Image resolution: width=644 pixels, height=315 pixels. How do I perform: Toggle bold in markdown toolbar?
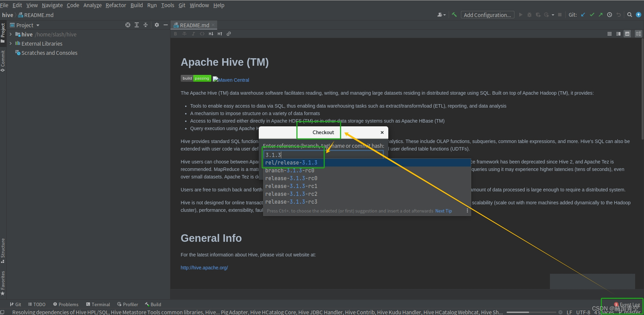point(176,34)
